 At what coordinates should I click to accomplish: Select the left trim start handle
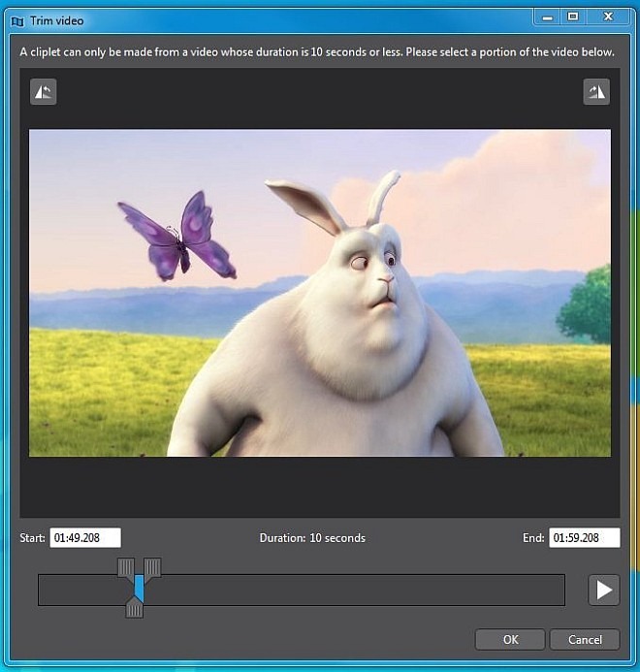[126, 567]
